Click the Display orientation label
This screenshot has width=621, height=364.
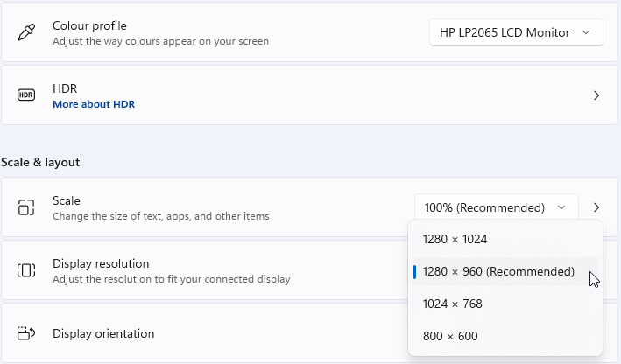coord(103,333)
